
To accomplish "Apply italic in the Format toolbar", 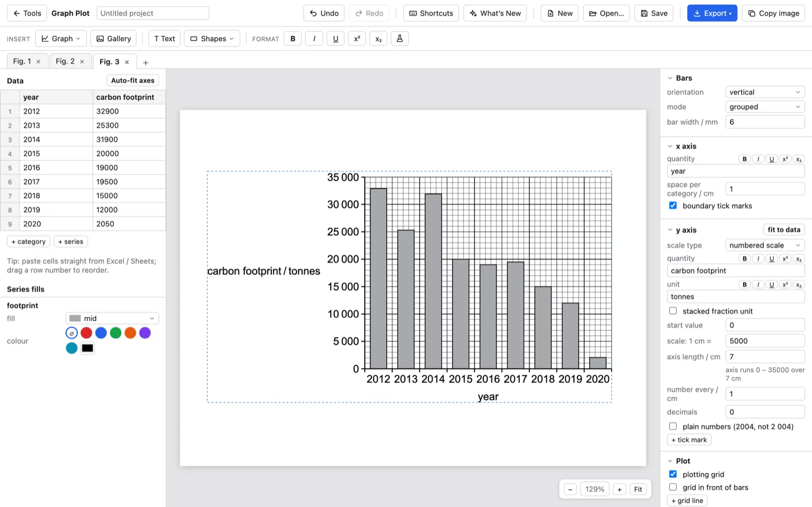I will [x=314, y=38].
